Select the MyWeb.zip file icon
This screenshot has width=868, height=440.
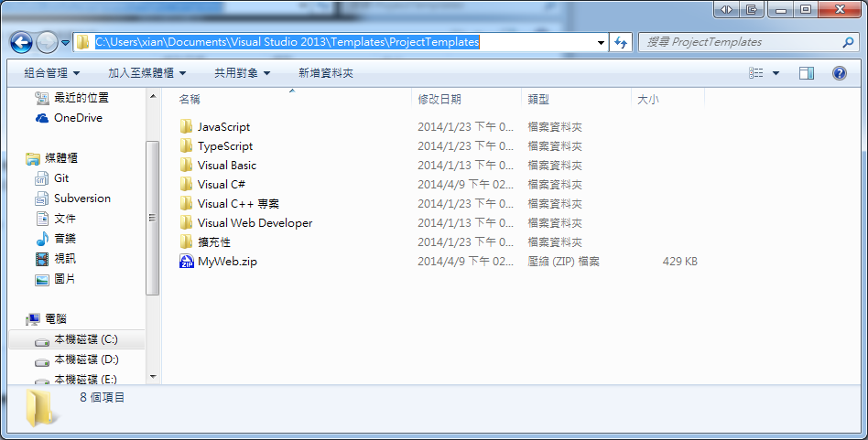pos(187,262)
